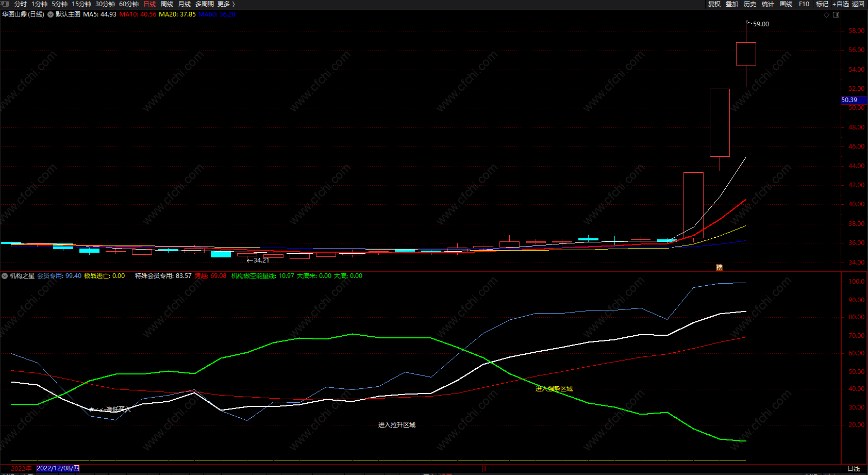Image resolution: width=868 pixels, height=475 pixels.
Task: Click the 2022年 year label
Action: point(21,468)
